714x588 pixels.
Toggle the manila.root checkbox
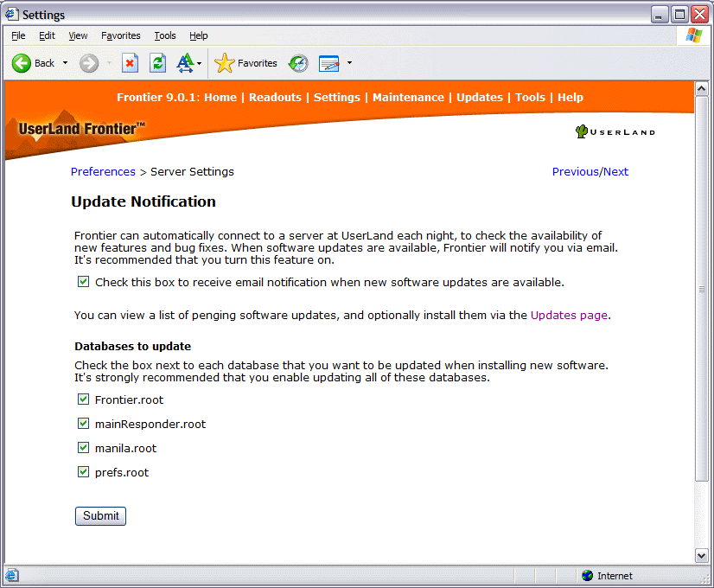tap(83, 448)
